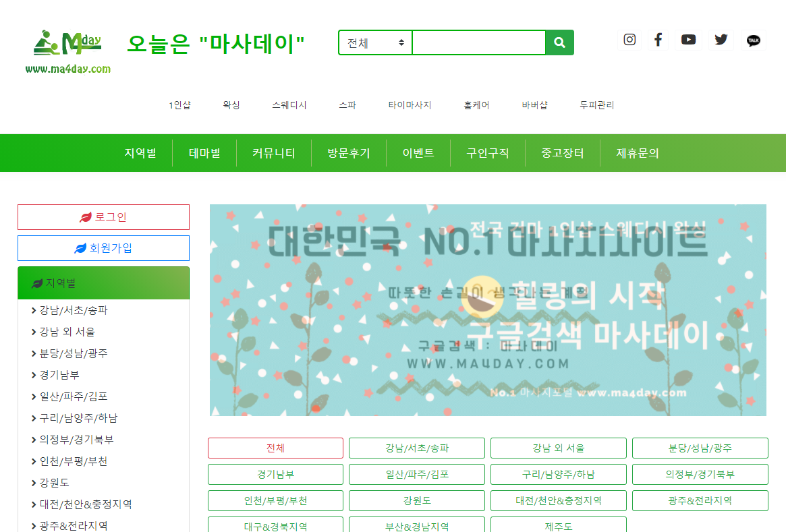Viewport: 786px width, 532px height.
Task: Open 커뮤니티 in the green menu bar
Action: [273, 153]
